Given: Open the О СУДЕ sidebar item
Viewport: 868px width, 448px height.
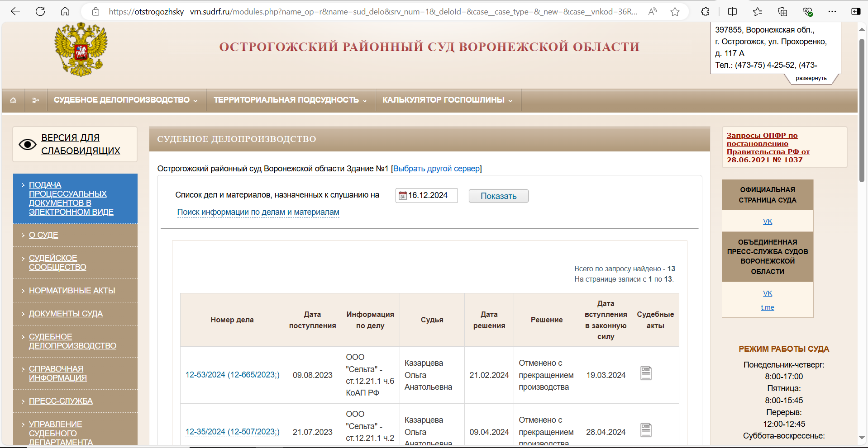Looking at the screenshot, I should 43,235.
